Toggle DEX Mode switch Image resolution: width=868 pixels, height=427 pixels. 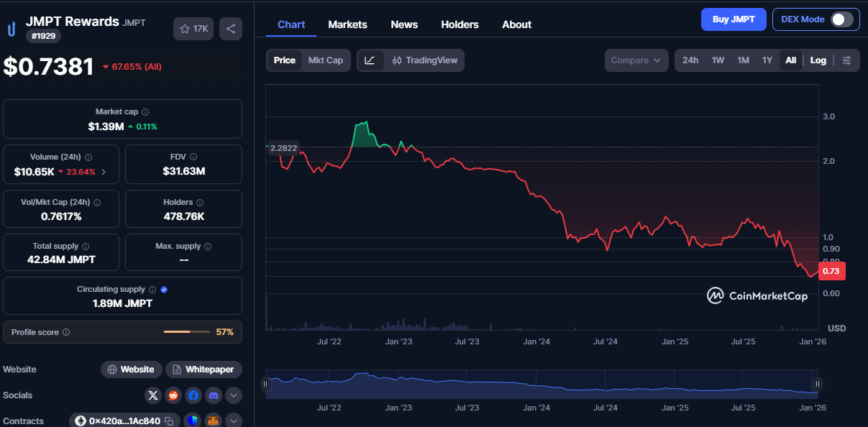tap(841, 19)
